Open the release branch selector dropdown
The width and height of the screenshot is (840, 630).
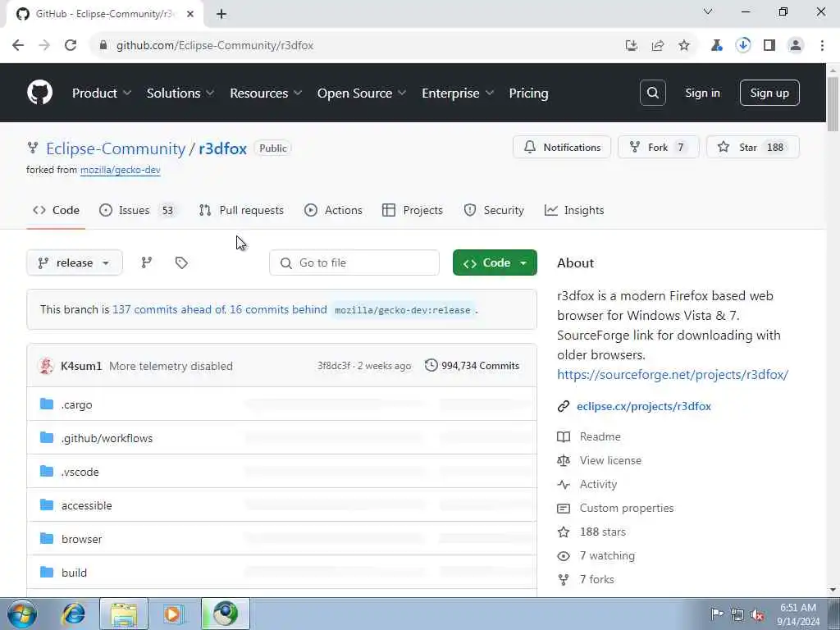pos(75,262)
